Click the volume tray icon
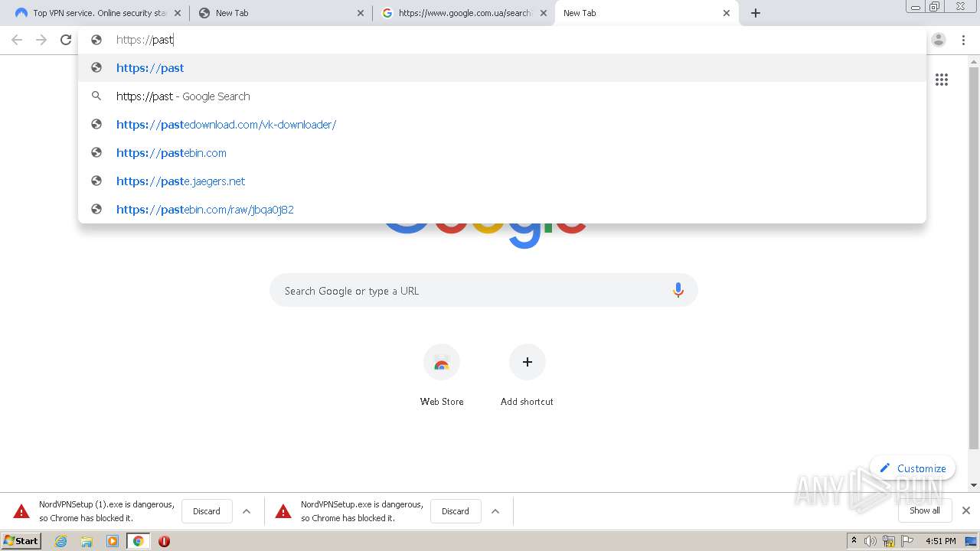The image size is (980, 551). tap(871, 541)
